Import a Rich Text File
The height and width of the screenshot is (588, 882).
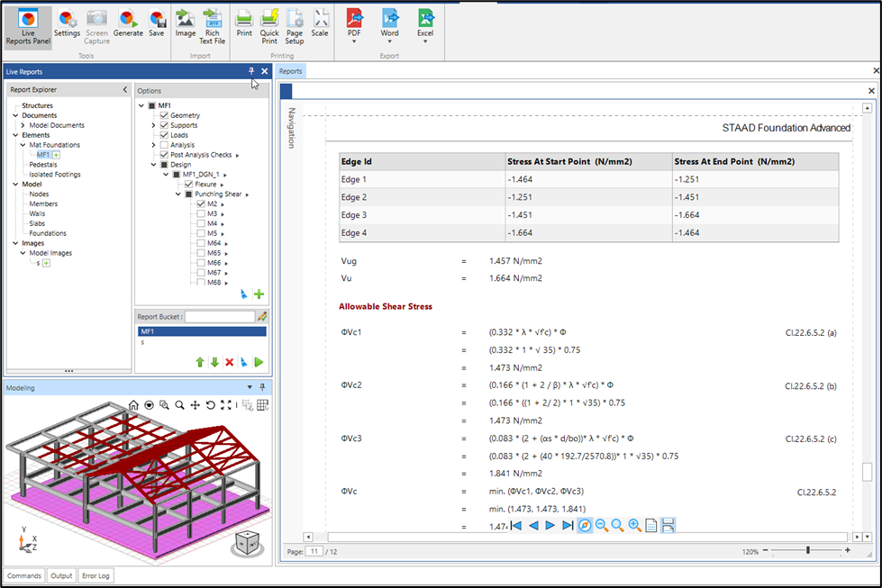pos(213,23)
